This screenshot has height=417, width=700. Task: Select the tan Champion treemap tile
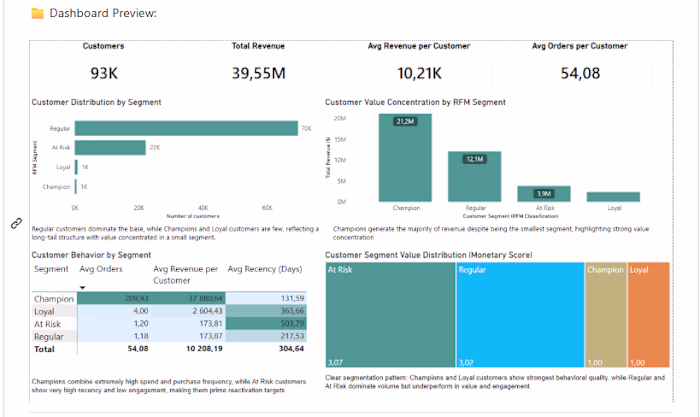pos(606,315)
